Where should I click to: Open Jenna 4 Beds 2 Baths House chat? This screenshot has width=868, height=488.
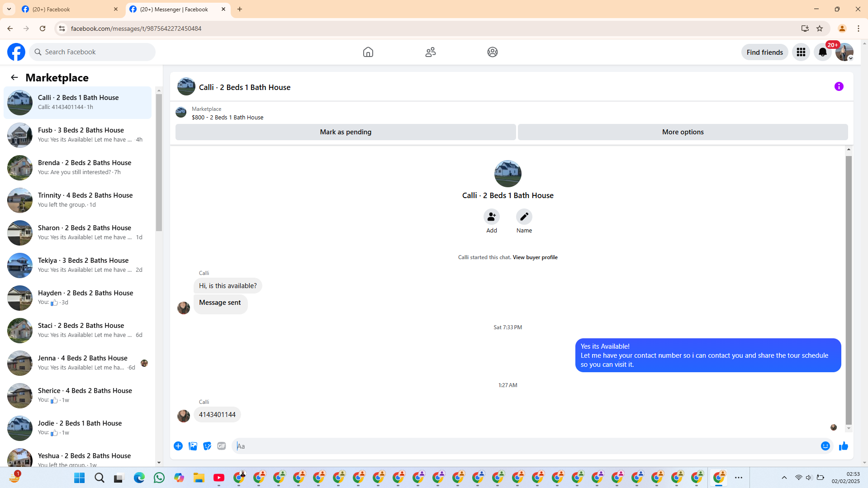78,363
